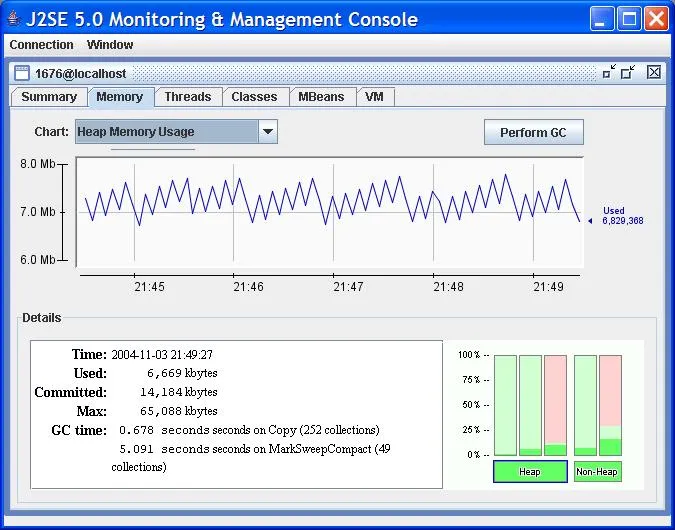
Task: Click the Perform GC button
Action: (533, 132)
